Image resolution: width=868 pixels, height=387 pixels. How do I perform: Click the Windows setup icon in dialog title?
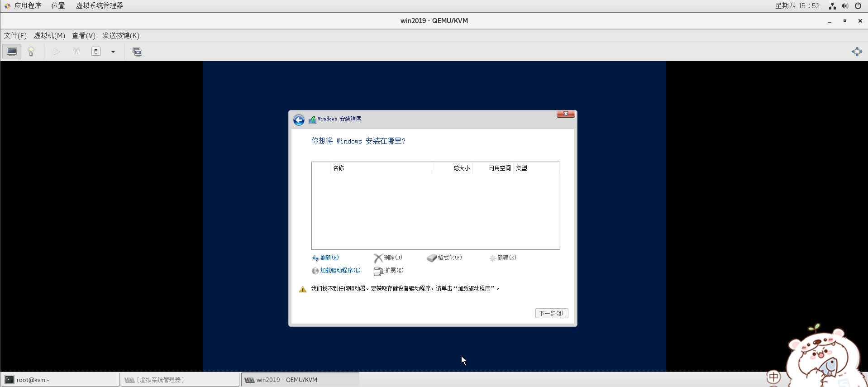(x=312, y=119)
